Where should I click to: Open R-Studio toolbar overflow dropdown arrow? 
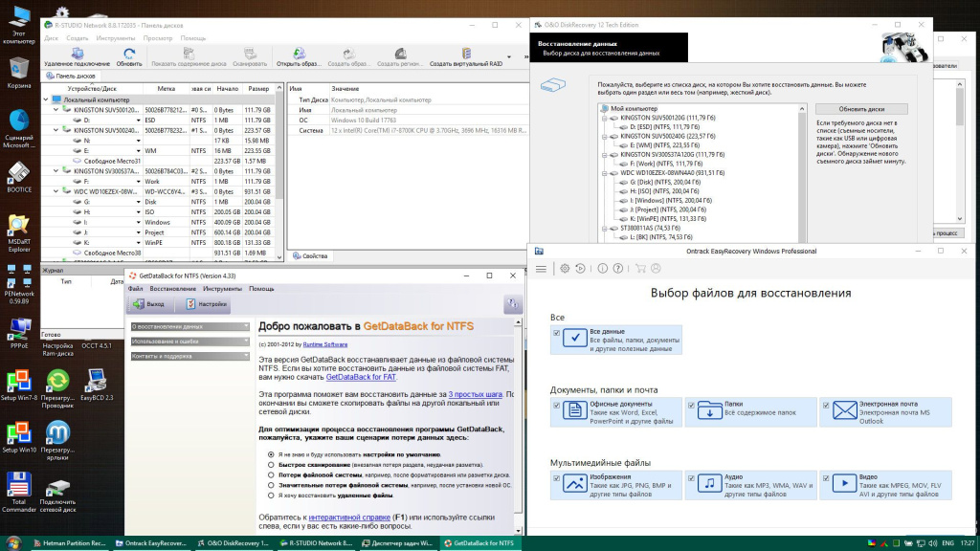(509, 56)
